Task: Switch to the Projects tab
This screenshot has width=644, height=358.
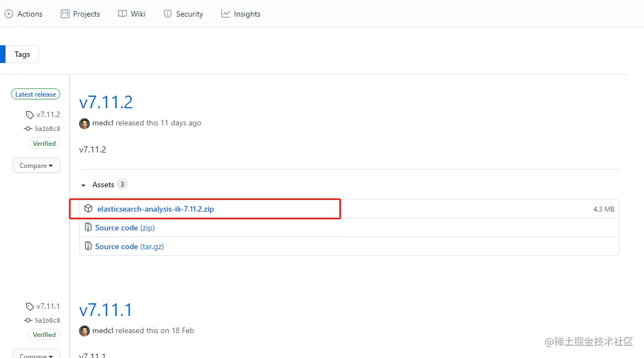Action: (81, 14)
